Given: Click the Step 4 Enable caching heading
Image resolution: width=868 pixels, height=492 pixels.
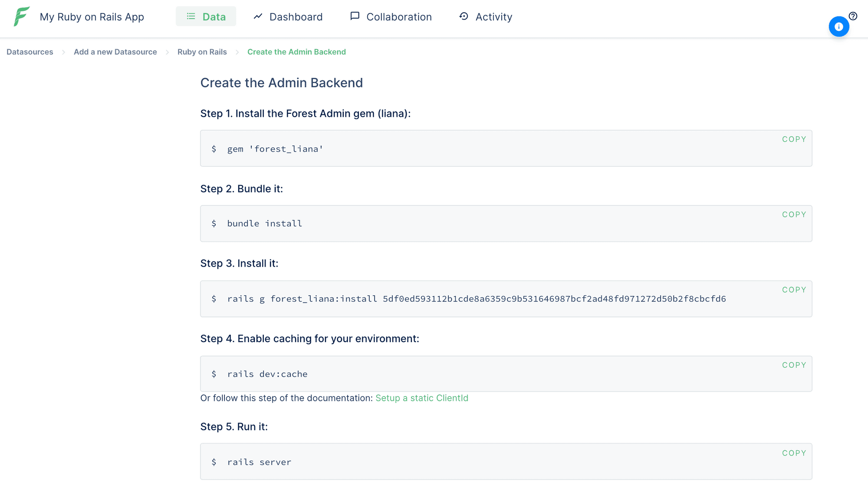Looking at the screenshot, I should (310, 339).
